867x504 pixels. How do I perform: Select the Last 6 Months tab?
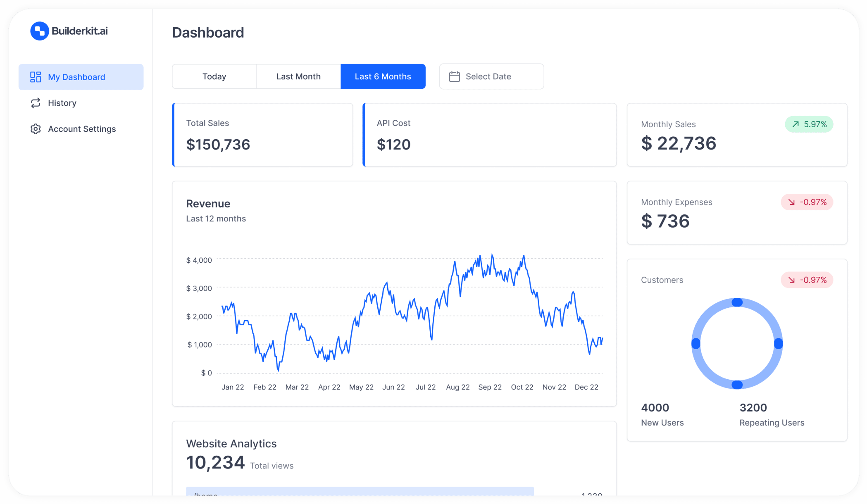(x=383, y=76)
